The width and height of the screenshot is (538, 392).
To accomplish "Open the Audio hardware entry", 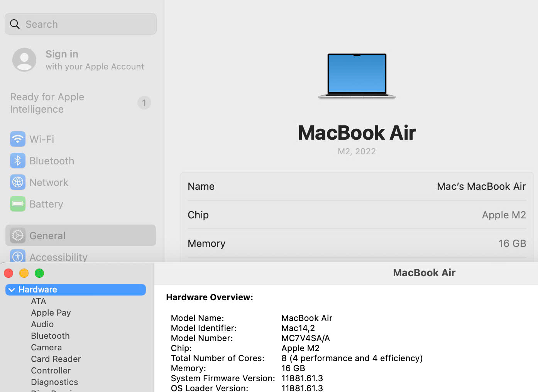I will tap(42, 324).
